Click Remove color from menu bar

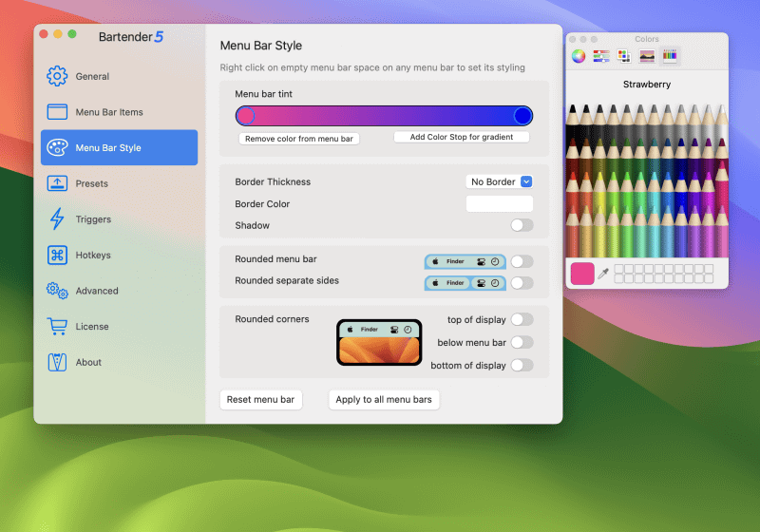click(x=299, y=139)
